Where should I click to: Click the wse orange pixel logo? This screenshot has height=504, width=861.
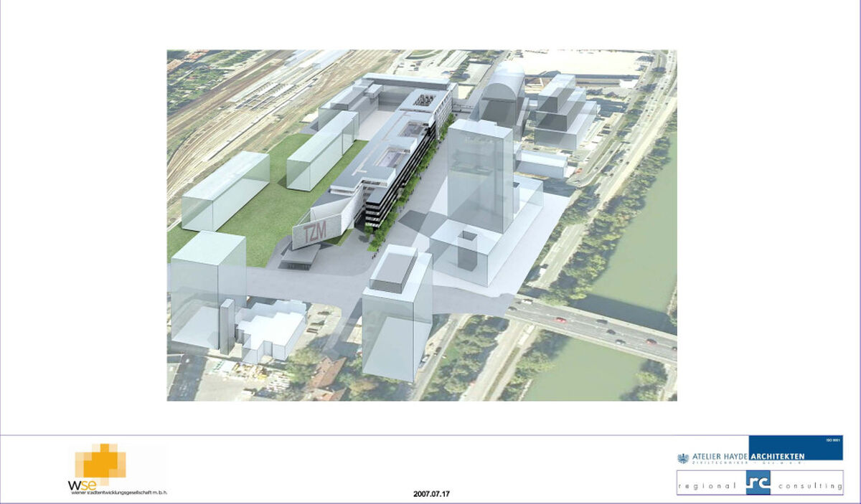[100, 463]
